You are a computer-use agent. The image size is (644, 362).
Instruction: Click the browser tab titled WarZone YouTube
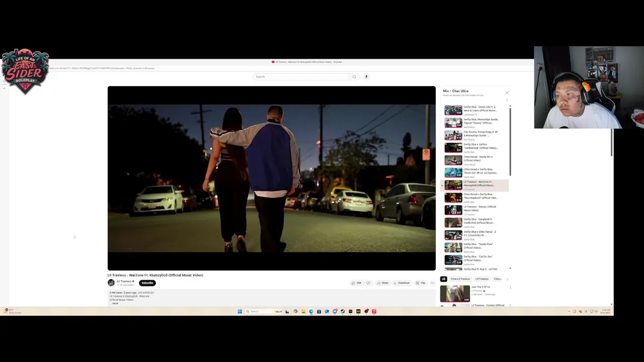point(307,62)
